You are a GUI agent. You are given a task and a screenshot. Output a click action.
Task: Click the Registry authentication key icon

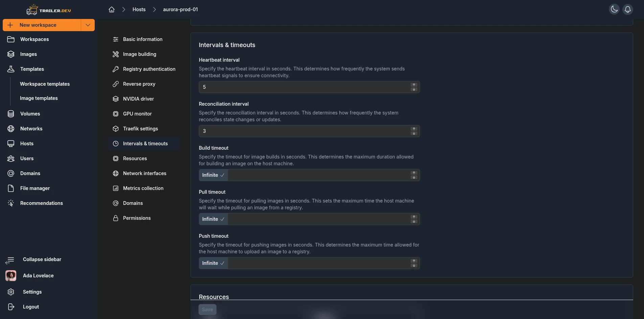(116, 69)
